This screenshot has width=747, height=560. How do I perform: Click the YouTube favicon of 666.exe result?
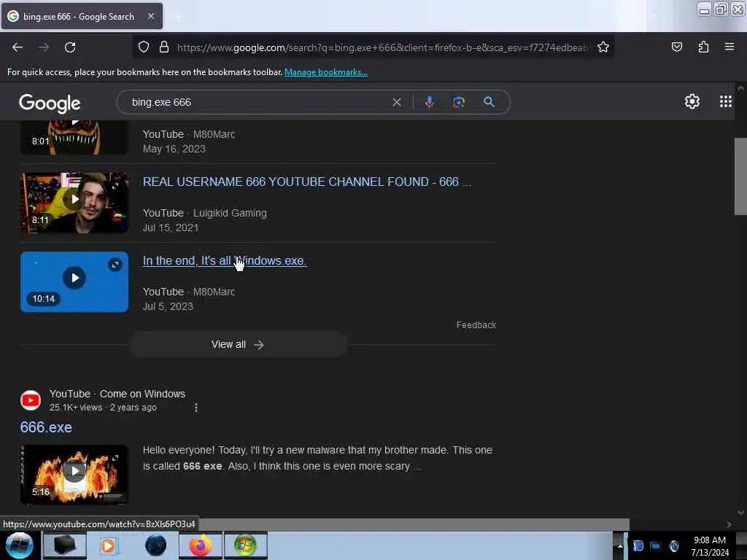[31, 400]
